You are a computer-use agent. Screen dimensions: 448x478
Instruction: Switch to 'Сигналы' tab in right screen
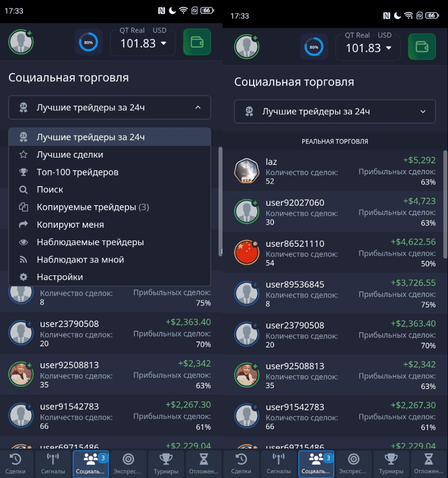point(279,464)
